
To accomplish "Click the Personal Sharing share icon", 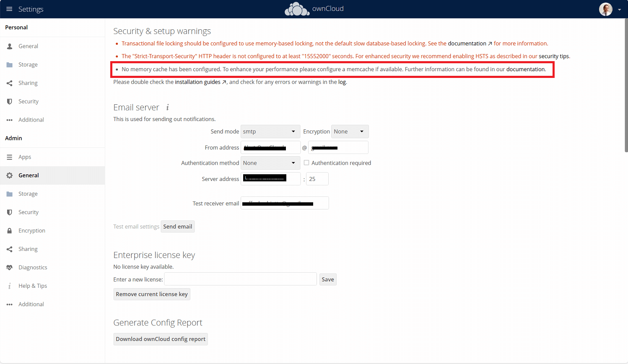I will (10, 83).
